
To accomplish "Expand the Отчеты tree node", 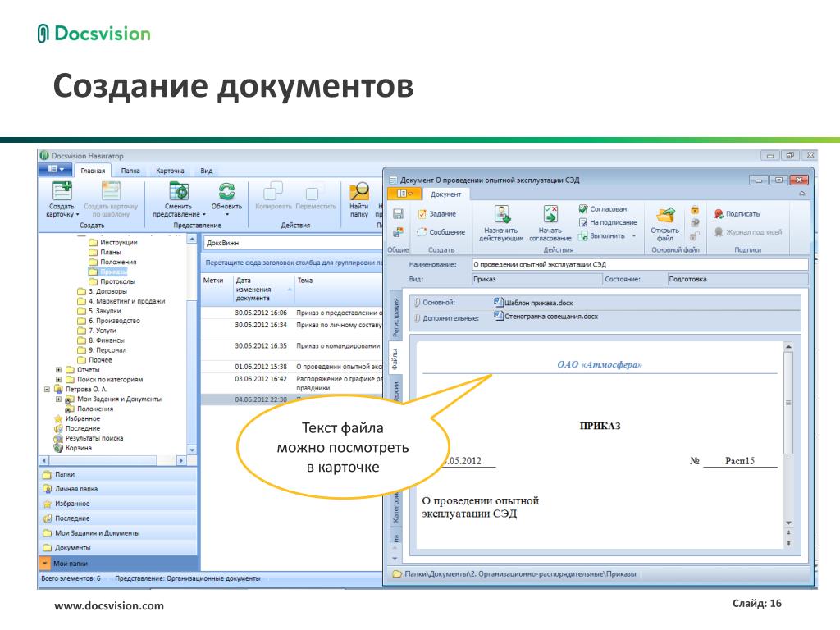I will (58, 370).
